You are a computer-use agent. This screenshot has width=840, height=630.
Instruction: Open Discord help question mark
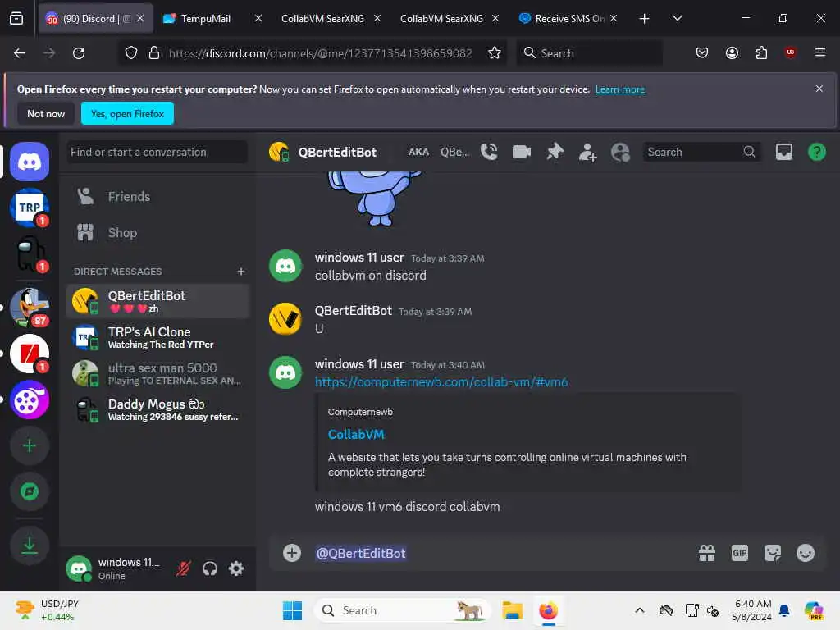(816, 152)
